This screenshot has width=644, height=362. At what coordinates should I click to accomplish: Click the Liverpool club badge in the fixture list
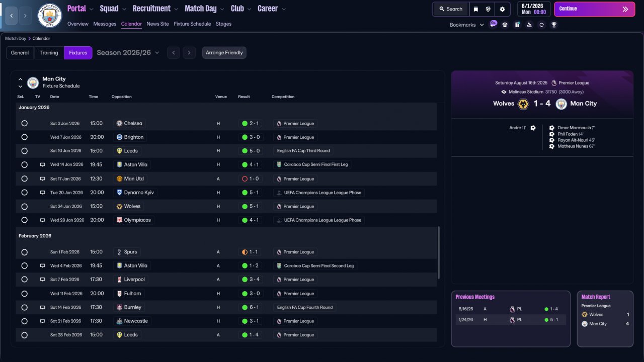coord(119,280)
